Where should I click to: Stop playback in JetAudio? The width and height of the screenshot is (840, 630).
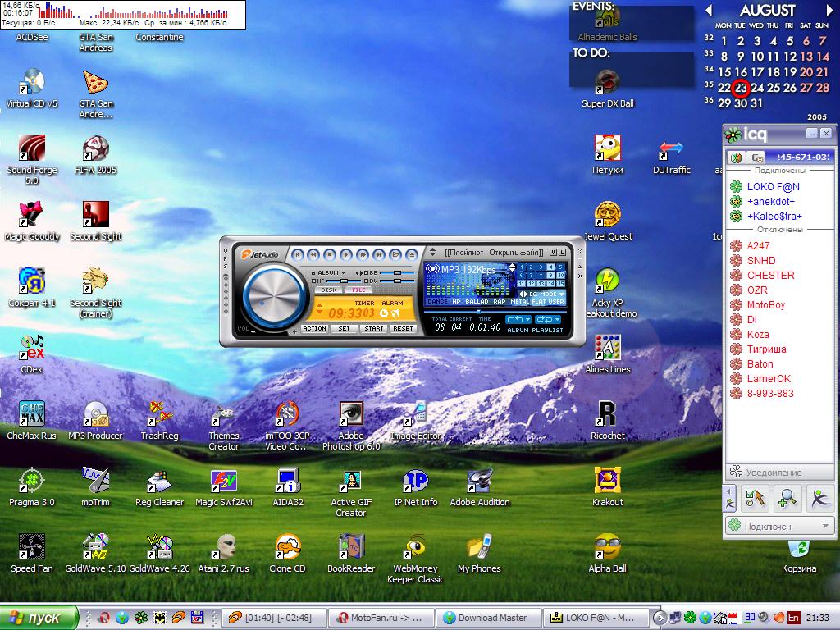330,255
